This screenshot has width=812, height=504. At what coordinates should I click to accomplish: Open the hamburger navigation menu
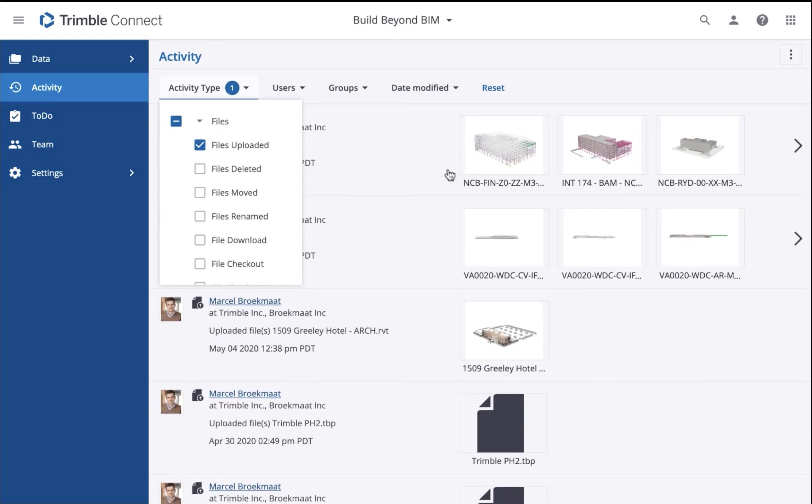click(18, 20)
